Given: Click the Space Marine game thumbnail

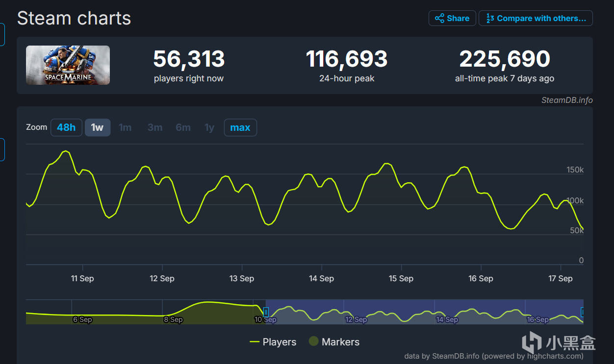Looking at the screenshot, I should pyautogui.click(x=68, y=65).
